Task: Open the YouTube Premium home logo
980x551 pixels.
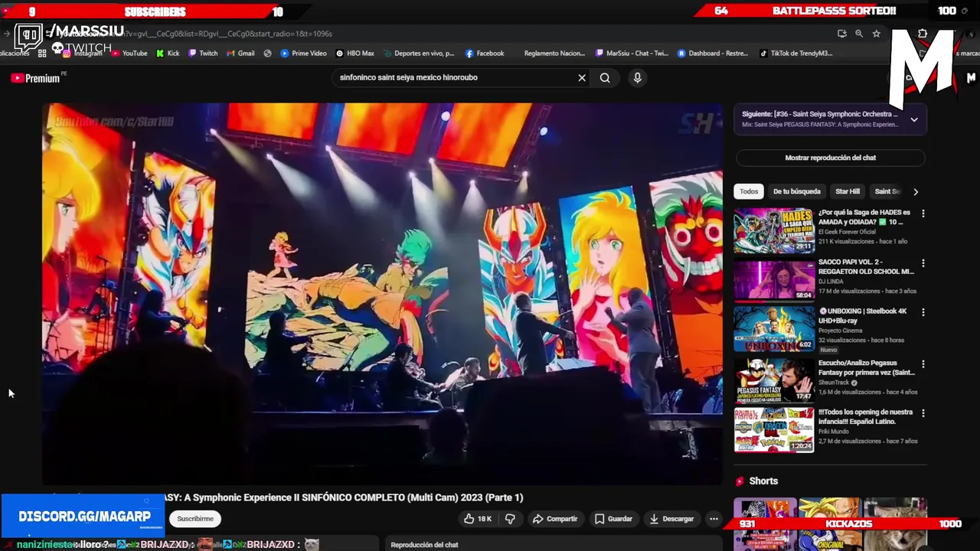Action: point(35,78)
